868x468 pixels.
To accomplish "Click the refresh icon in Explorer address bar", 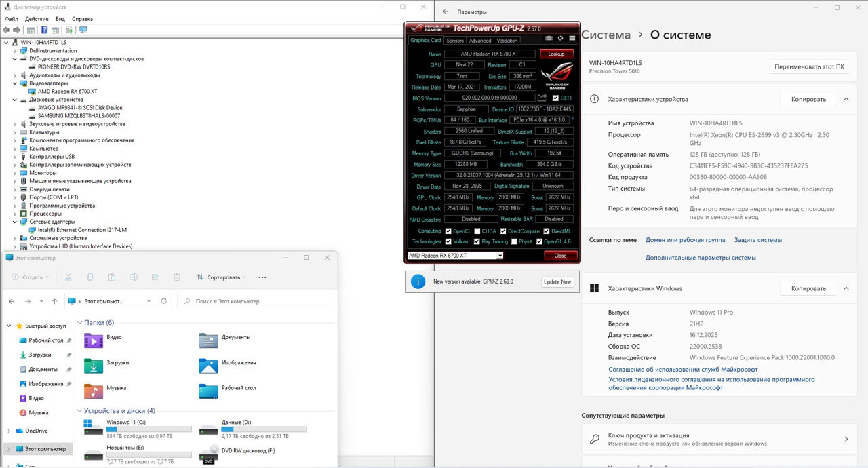I will (x=163, y=301).
